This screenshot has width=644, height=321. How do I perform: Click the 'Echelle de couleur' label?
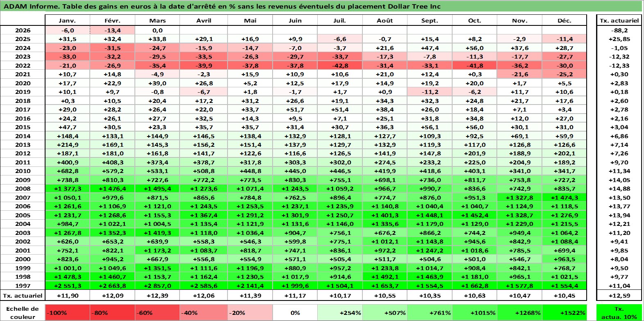23,312
